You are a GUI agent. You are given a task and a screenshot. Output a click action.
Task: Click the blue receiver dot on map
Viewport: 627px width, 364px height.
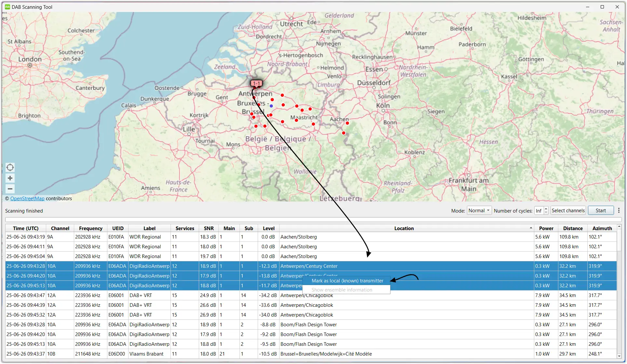pyautogui.click(x=271, y=106)
